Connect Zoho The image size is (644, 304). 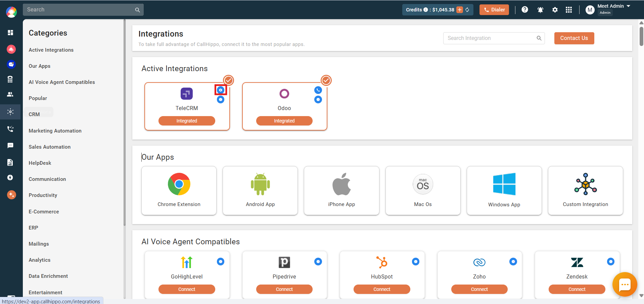point(479,289)
